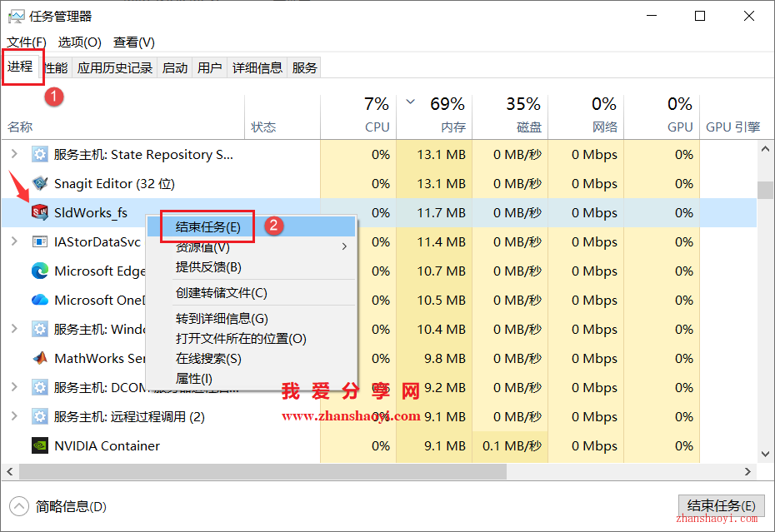
Task: Expand the IAStorDataSvc process group
Action: pos(14,241)
